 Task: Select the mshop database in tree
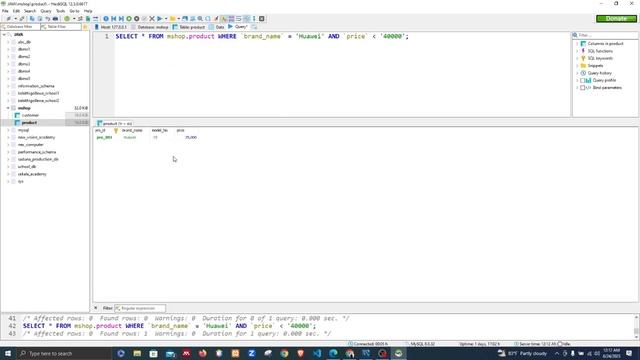coord(24,108)
